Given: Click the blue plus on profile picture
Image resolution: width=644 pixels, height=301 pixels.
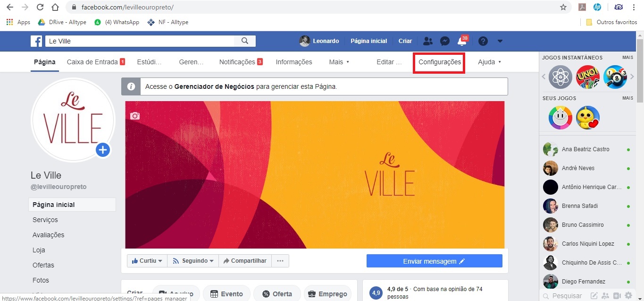Looking at the screenshot, I should click(103, 150).
